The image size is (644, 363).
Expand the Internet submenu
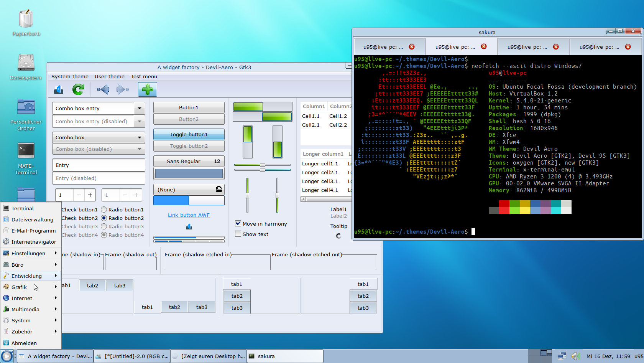[31, 298]
